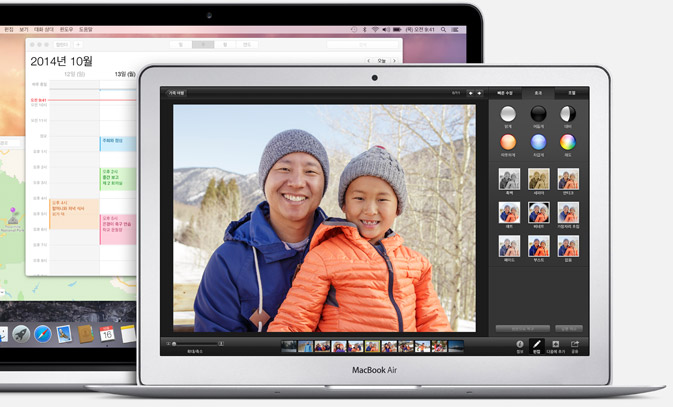Open the rightmost adjust tab in edit panel
Image resolution: width=673 pixels, height=407 pixels.
pos(570,92)
